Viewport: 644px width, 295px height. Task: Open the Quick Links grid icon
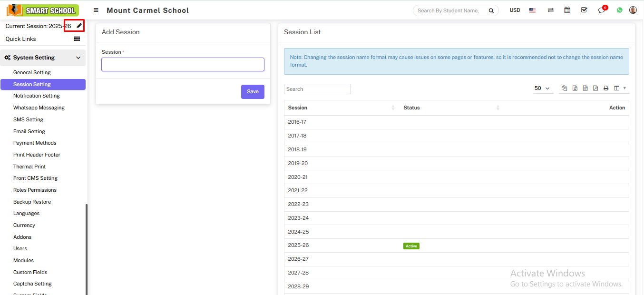tap(77, 39)
